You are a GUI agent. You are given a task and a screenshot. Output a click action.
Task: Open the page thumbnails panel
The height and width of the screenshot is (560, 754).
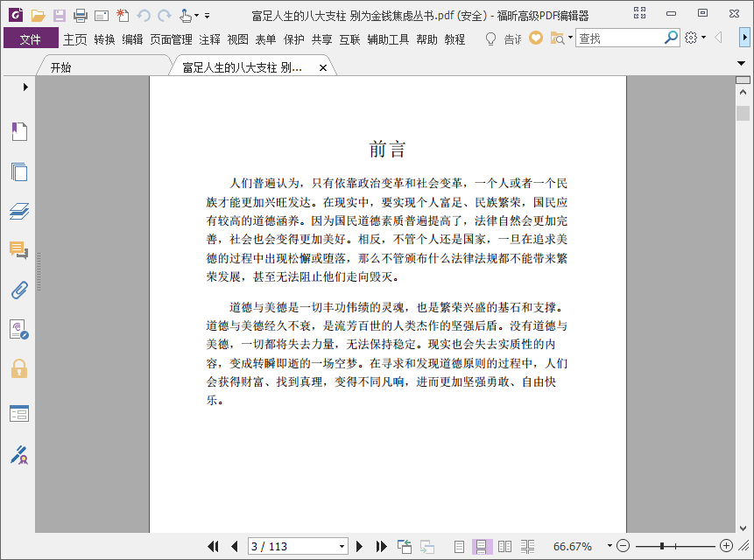click(19, 171)
